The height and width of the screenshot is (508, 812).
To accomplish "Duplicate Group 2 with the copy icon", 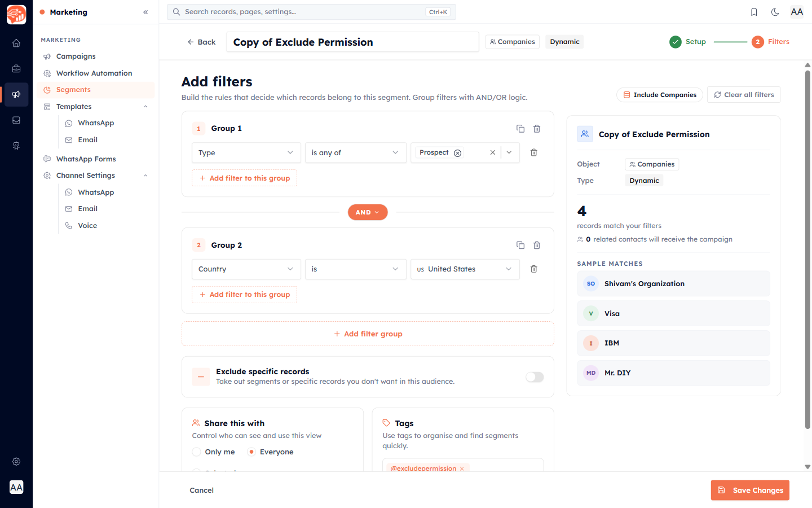I will click(520, 245).
